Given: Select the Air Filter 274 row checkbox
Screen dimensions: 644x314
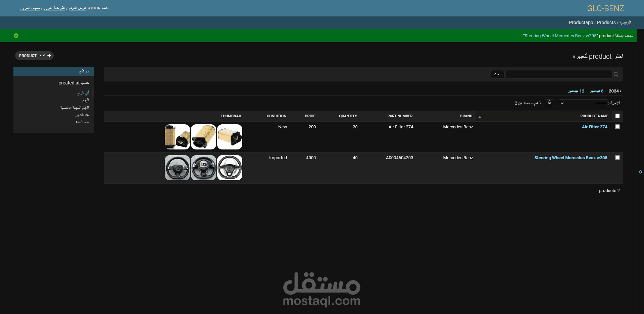Looking at the screenshot, I should click(617, 127).
